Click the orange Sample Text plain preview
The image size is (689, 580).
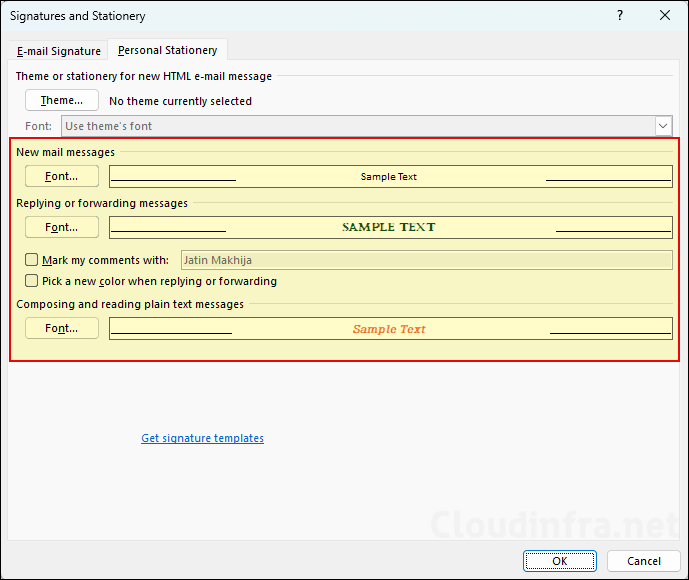click(391, 329)
